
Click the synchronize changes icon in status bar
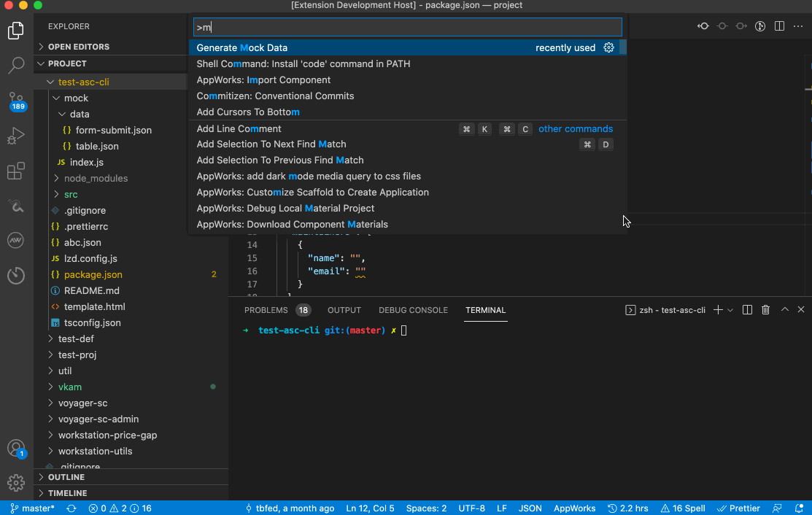tap(71, 508)
